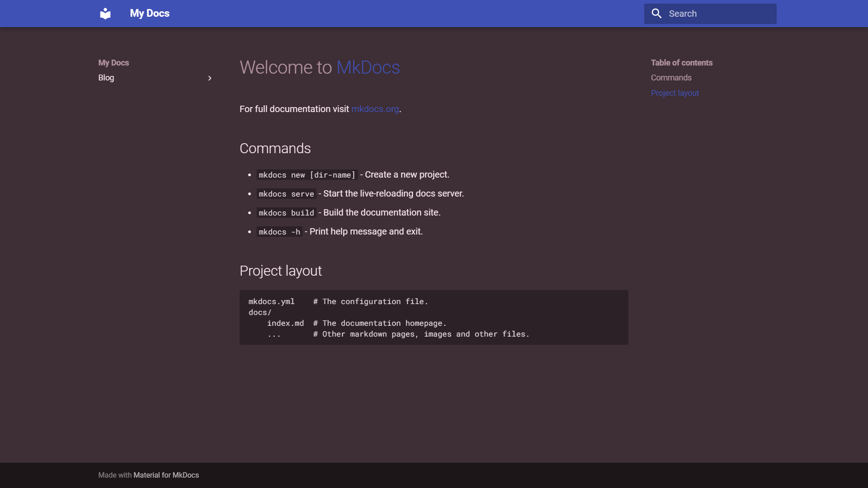Jump to Project layout in contents
This screenshot has height=488, width=868.
click(675, 93)
